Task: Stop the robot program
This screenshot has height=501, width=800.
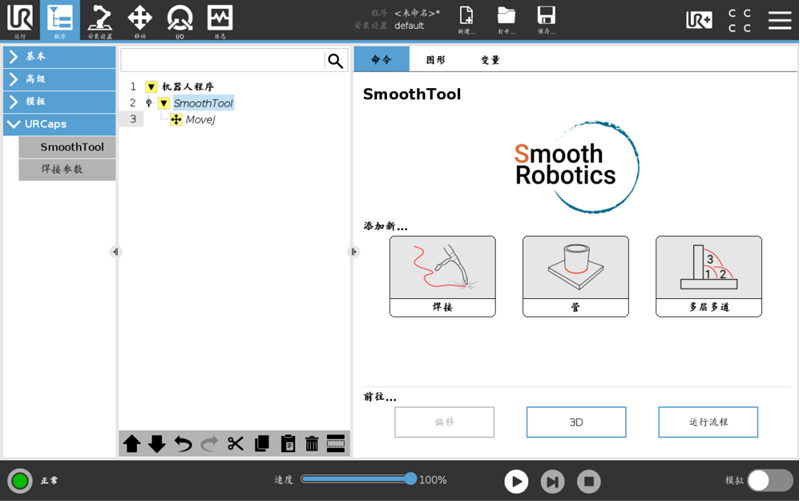Action: [589, 482]
